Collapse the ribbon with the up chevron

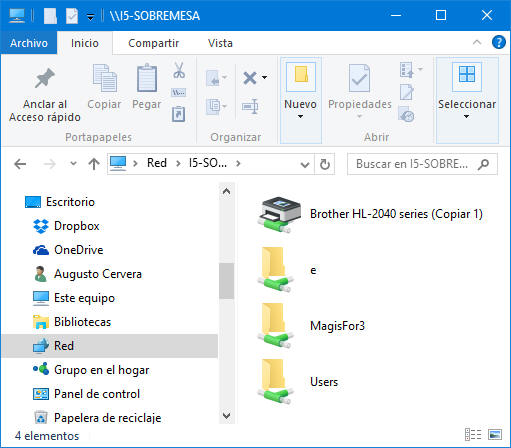(477, 42)
